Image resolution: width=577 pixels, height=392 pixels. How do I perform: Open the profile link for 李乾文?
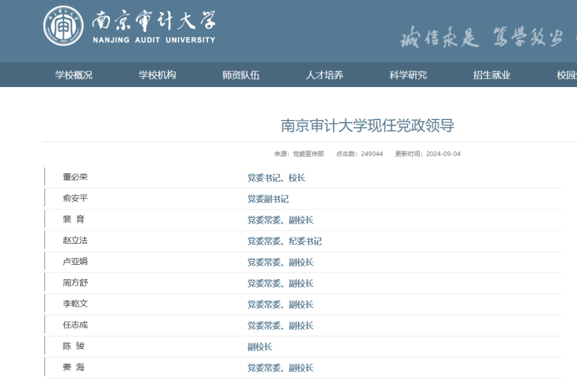pos(75,304)
